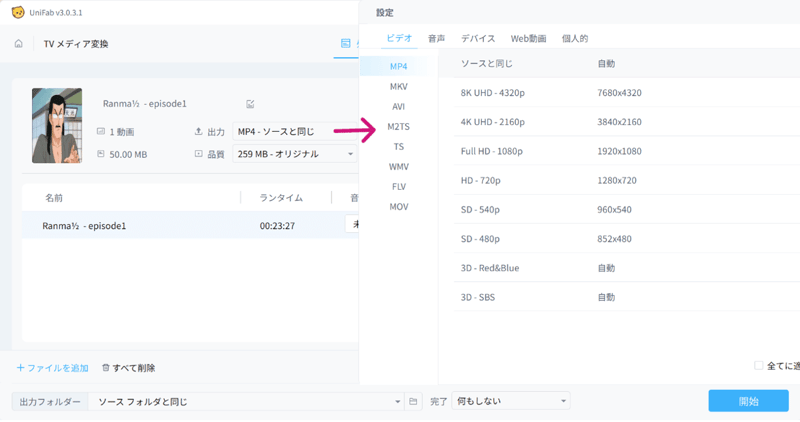Click the 7680x4320 resolution value
The height and width of the screenshot is (422, 800).
[619, 93]
